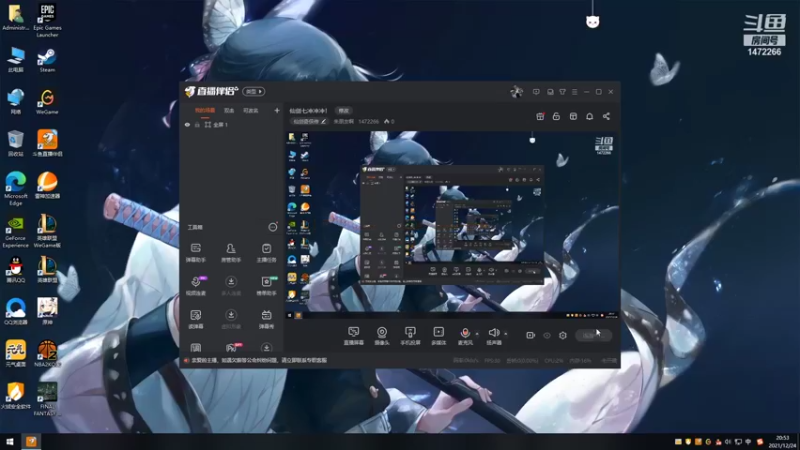Download the virtual avatar tool
The height and width of the screenshot is (450, 800).
231,318
